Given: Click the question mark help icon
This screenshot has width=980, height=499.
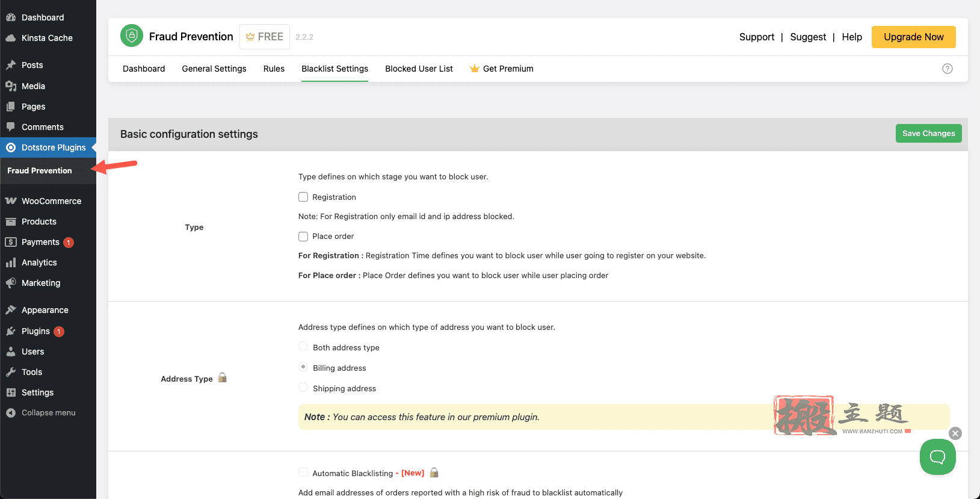Looking at the screenshot, I should tap(948, 69).
